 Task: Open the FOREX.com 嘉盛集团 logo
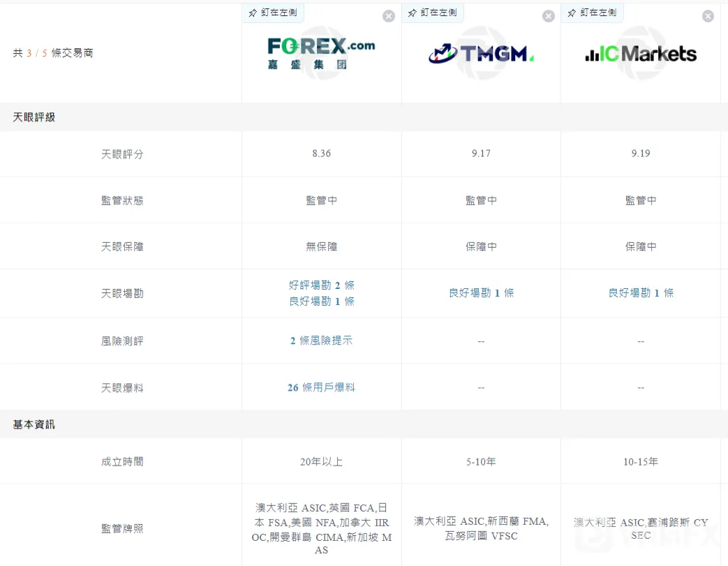pyautogui.click(x=321, y=53)
